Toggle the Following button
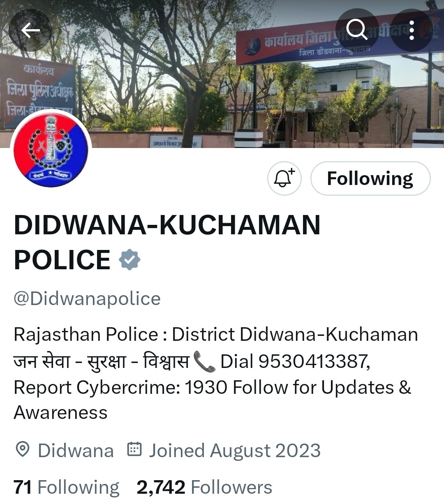The image size is (444, 504). (370, 178)
